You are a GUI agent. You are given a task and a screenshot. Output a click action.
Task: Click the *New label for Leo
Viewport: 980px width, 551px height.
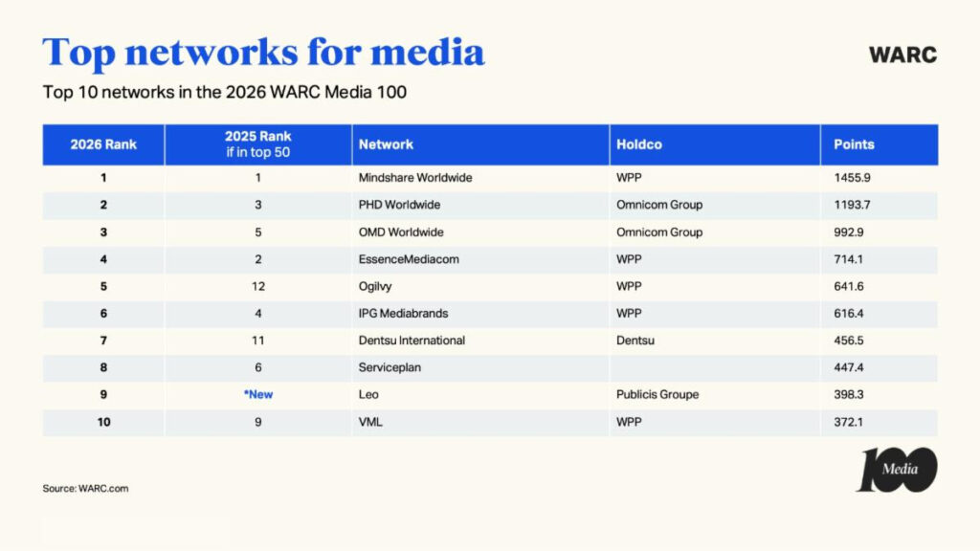point(257,394)
